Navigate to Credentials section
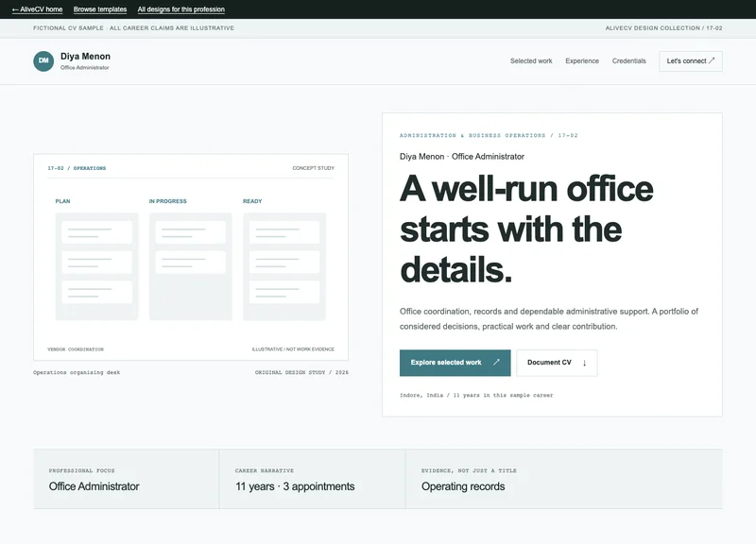Screen dimensions: 756x544 628,60
